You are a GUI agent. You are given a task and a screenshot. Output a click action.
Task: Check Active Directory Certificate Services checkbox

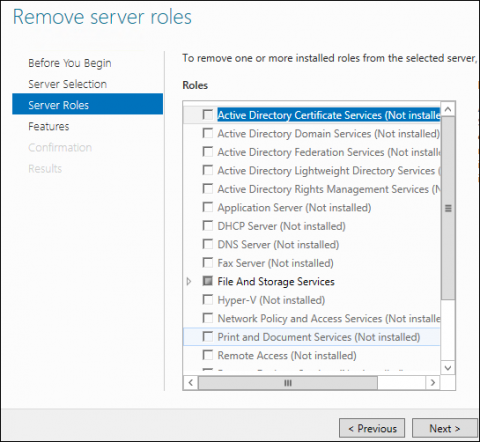click(x=208, y=115)
